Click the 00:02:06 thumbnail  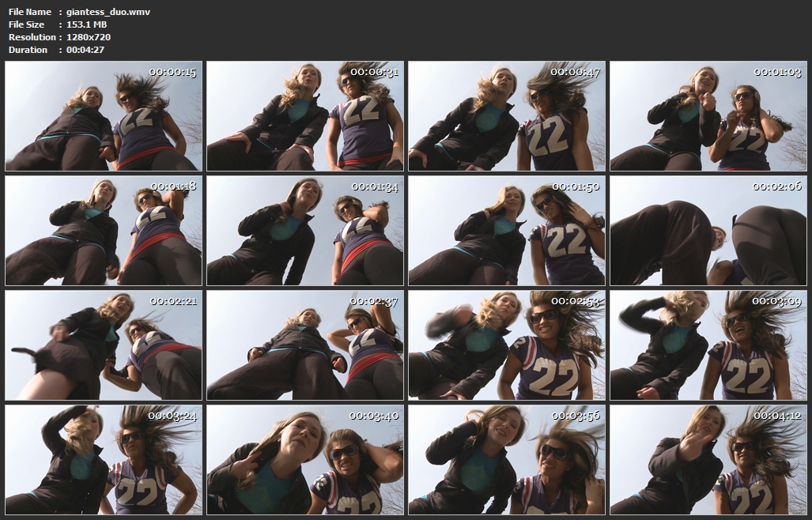pyautogui.click(x=708, y=231)
